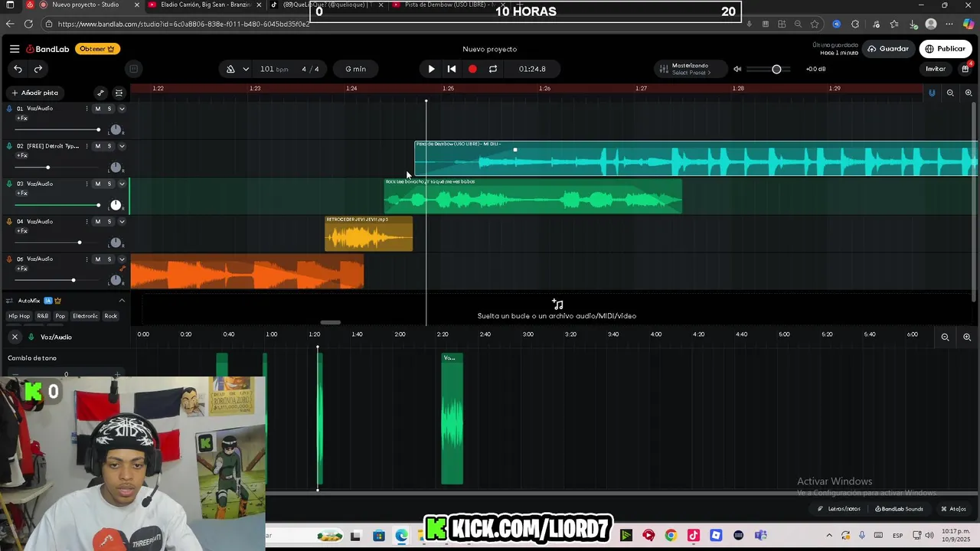Redo the last action
Screen dimensions: 980x551
(x=38, y=69)
